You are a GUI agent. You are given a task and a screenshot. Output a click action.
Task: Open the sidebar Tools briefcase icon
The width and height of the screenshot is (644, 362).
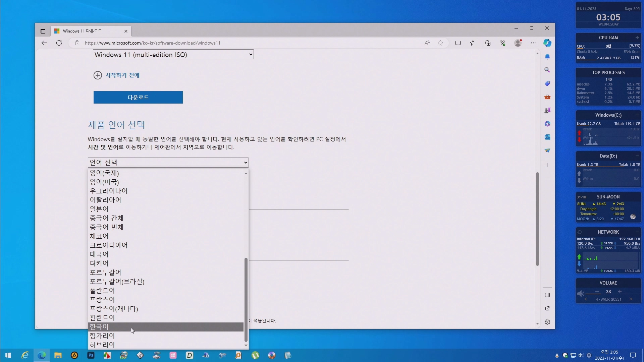click(547, 97)
